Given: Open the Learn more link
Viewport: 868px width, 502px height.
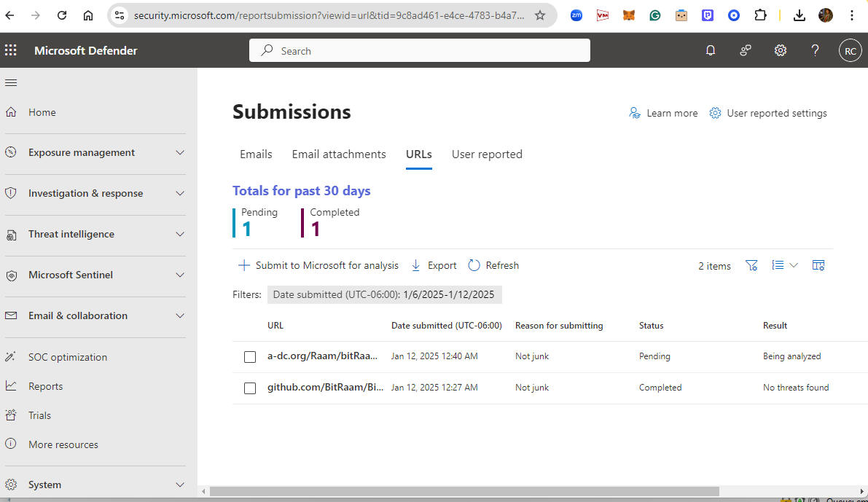Looking at the screenshot, I should click(663, 113).
